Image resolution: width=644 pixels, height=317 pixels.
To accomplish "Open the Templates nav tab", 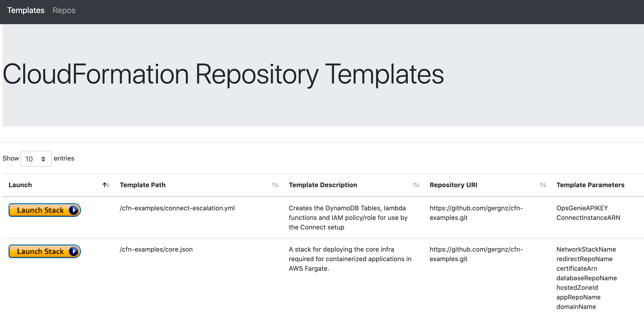I will pos(26,10).
